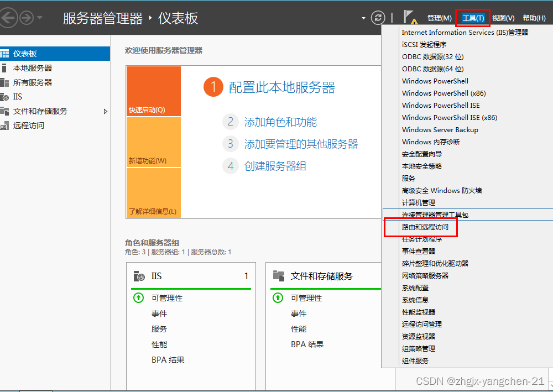Image resolution: width=553 pixels, height=392 pixels.
Task: Click 服务 in the IIS tile
Action: pyautogui.click(x=159, y=329)
